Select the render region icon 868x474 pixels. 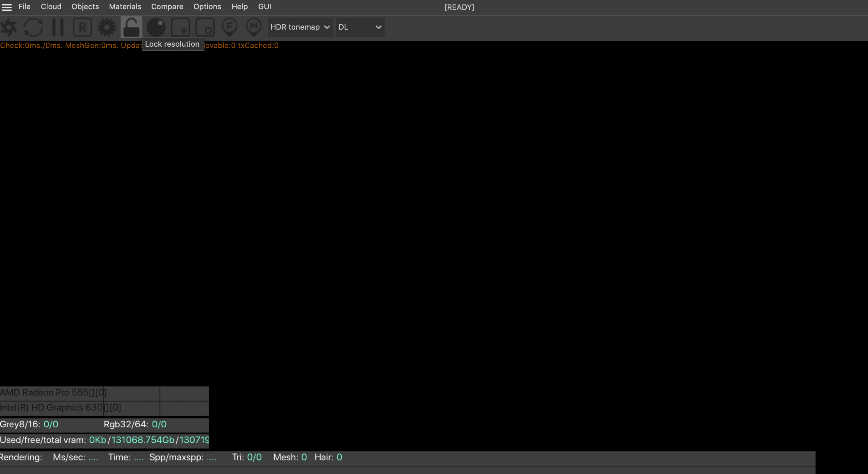[x=181, y=27]
